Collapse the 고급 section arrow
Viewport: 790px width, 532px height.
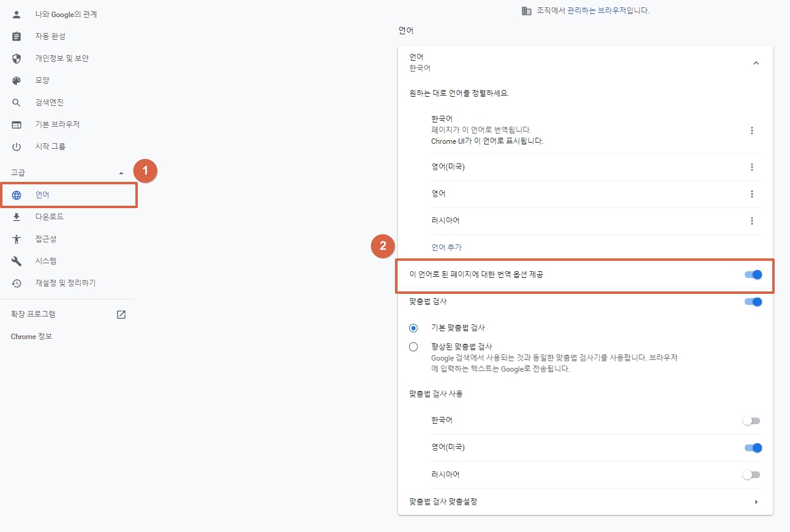click(x=121, y=173)
